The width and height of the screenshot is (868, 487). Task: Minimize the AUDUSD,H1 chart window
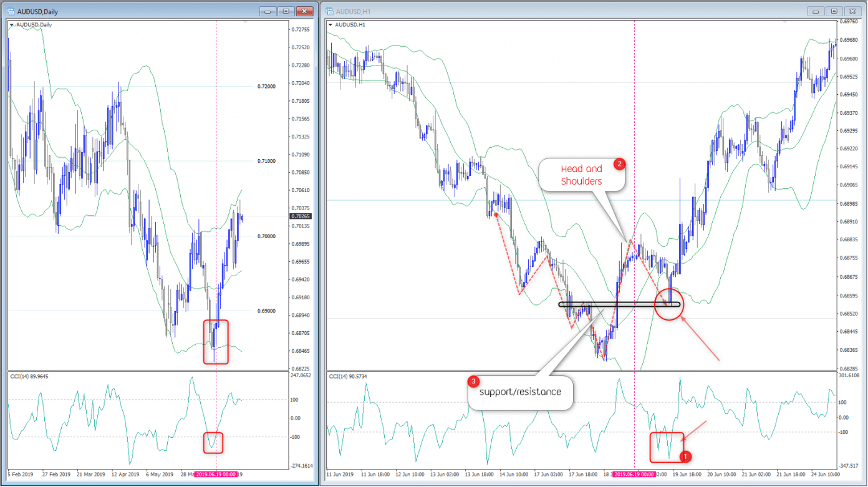coord(814,11)
